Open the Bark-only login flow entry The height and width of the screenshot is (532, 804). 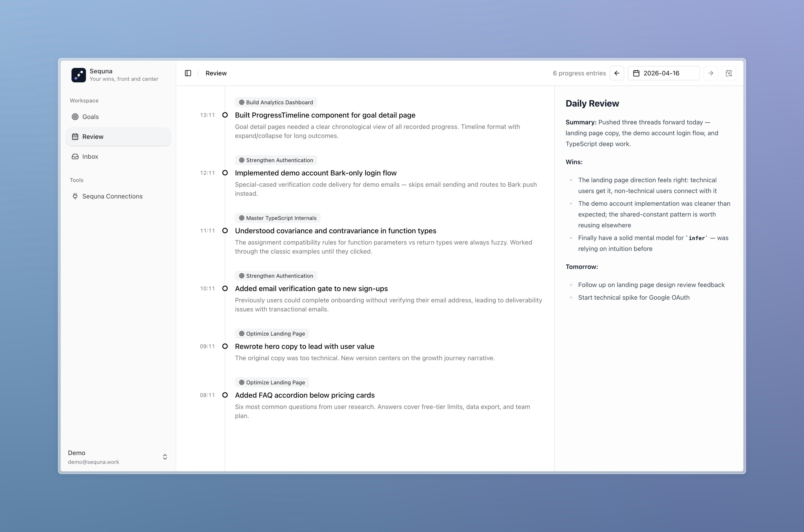point(316,173)
